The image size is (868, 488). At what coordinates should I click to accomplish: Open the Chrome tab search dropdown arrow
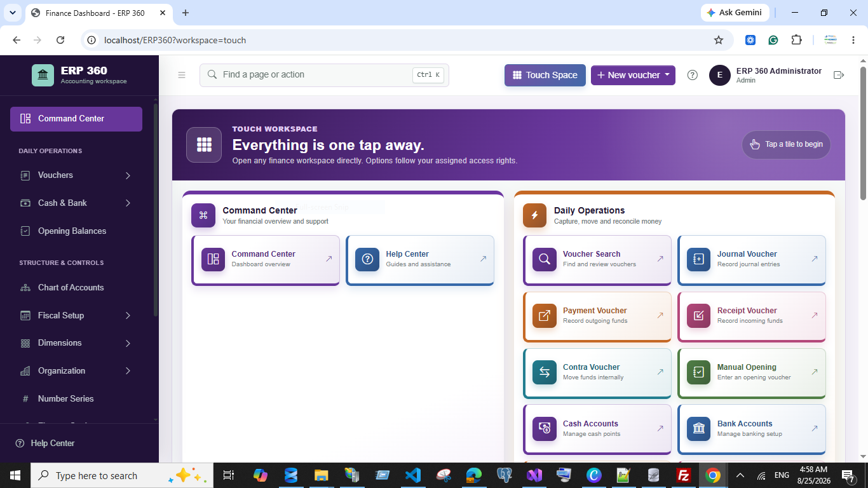(x=13, y=13)
